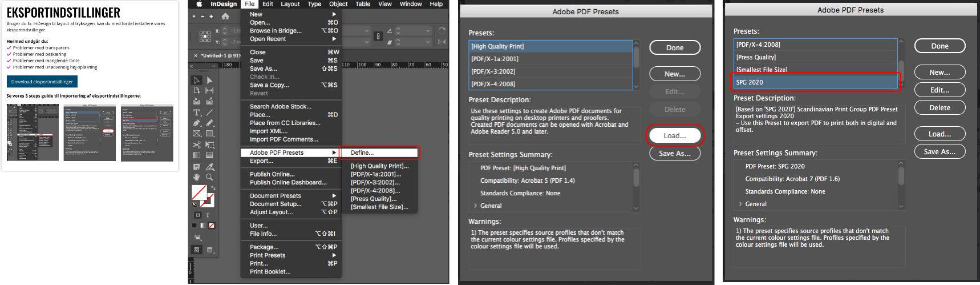The width and height of the screenshot is (980, 285).
Task: Click Delete in the SPG 2020 dialog
Action: click(939, 107)
